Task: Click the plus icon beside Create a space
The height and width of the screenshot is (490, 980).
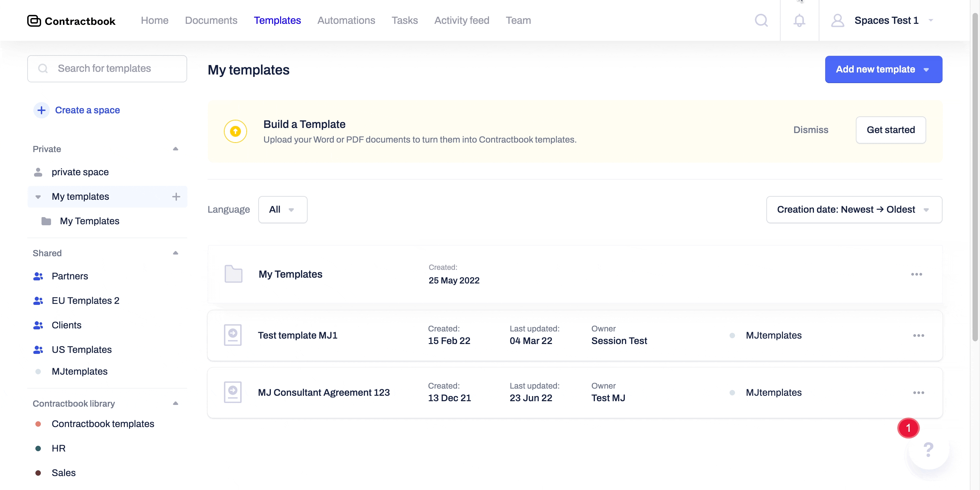Action: (42, 110)
